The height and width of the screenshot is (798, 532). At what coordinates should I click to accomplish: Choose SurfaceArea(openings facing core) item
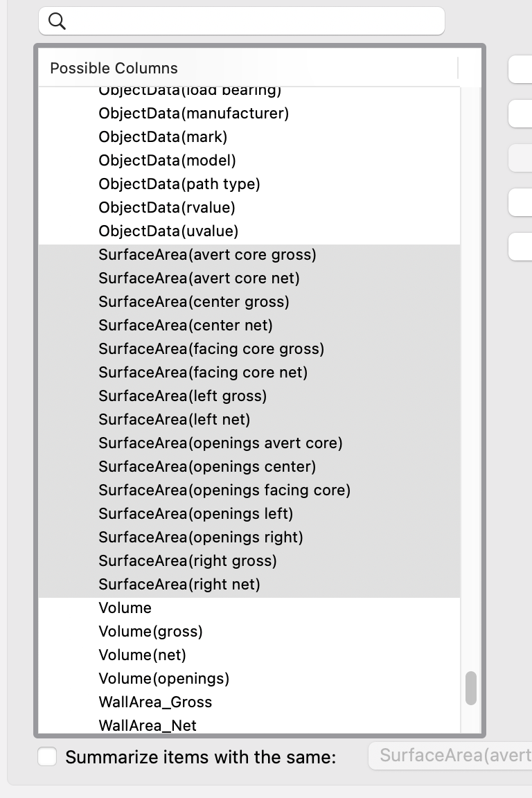tap(224, 490)
